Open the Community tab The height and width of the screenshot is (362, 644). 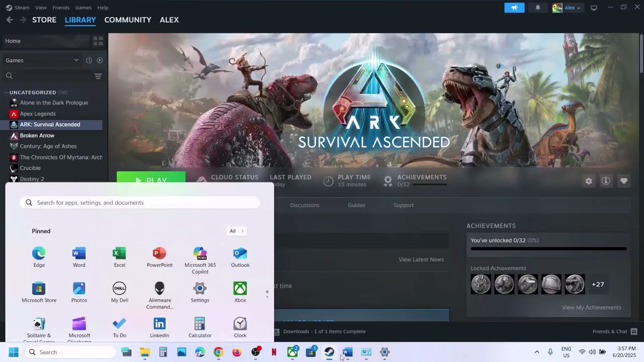(x=128, y=20)
